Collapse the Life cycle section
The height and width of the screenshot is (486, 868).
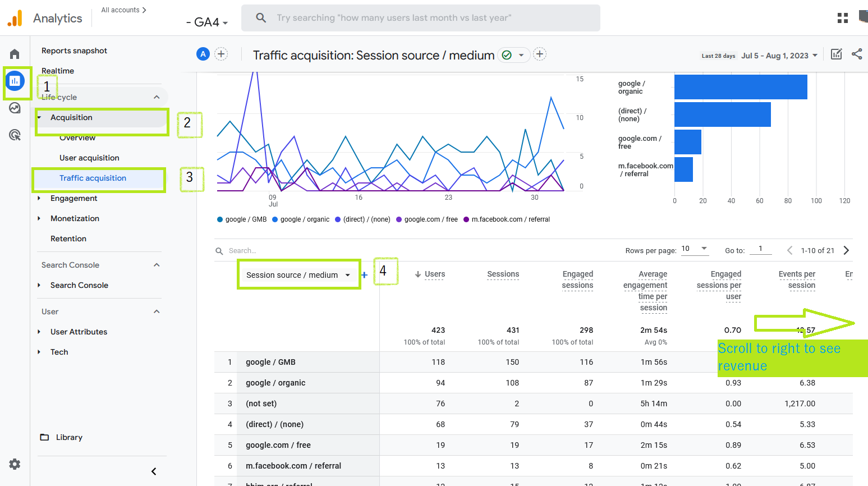(x=157, y=97)
